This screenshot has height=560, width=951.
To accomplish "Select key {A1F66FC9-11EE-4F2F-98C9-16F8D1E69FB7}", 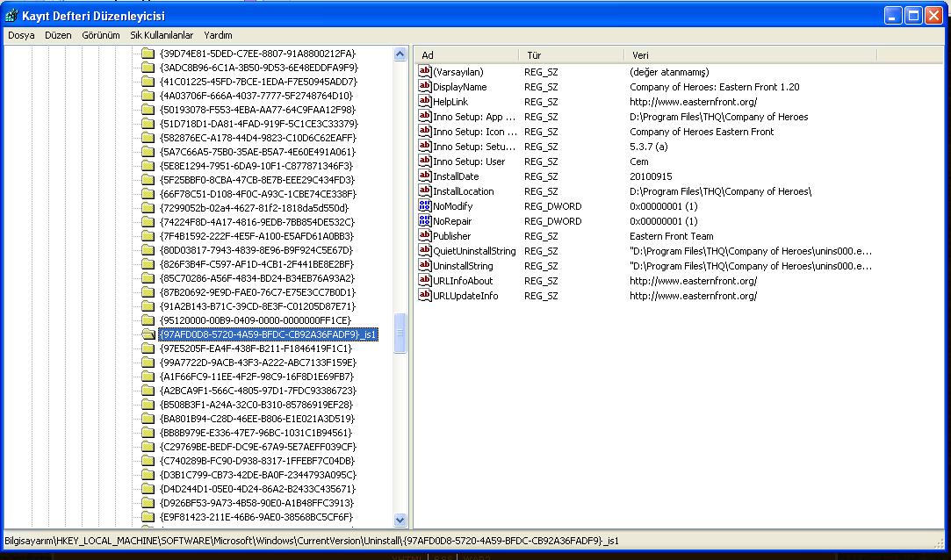I will (256, 377).
